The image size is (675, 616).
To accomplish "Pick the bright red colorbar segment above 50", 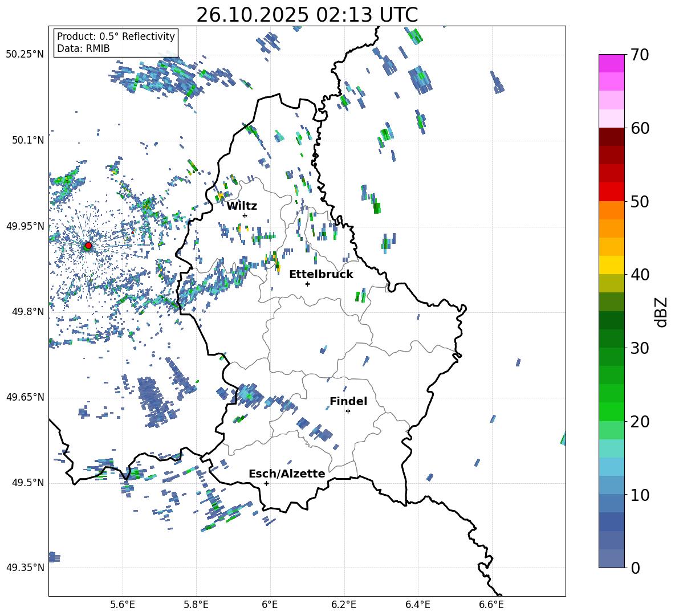I will point(612,191).
